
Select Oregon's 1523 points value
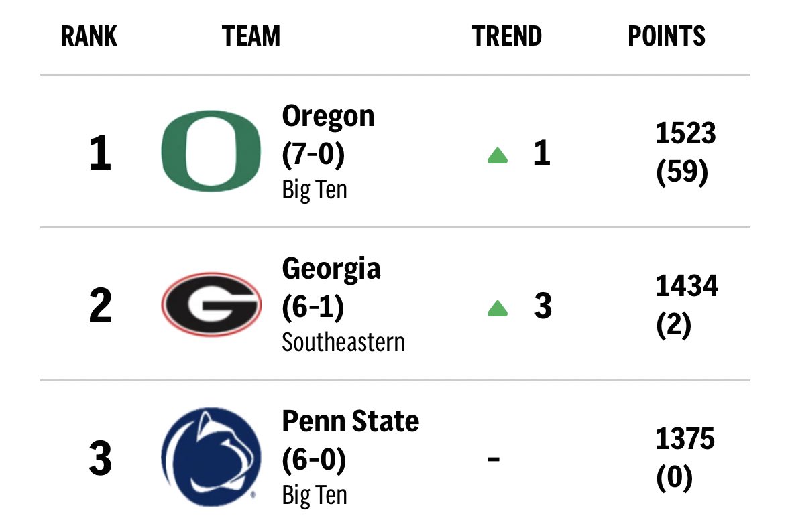click(685, 133)
